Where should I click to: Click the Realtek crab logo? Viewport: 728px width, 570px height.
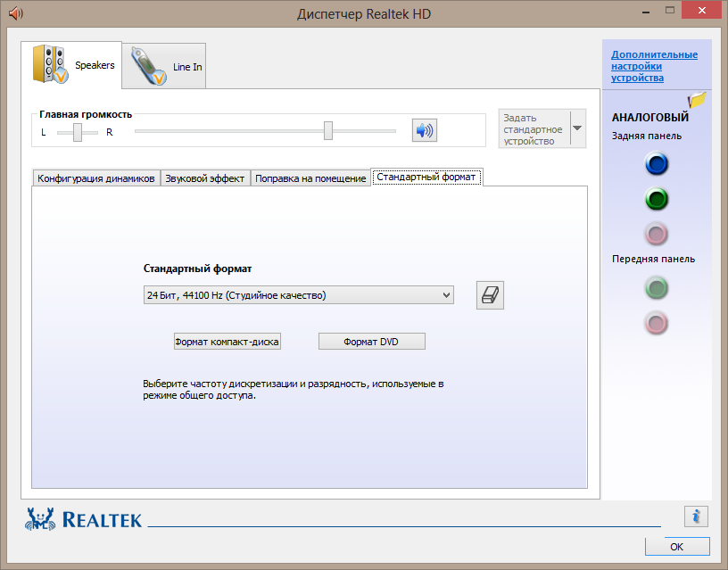40,519
